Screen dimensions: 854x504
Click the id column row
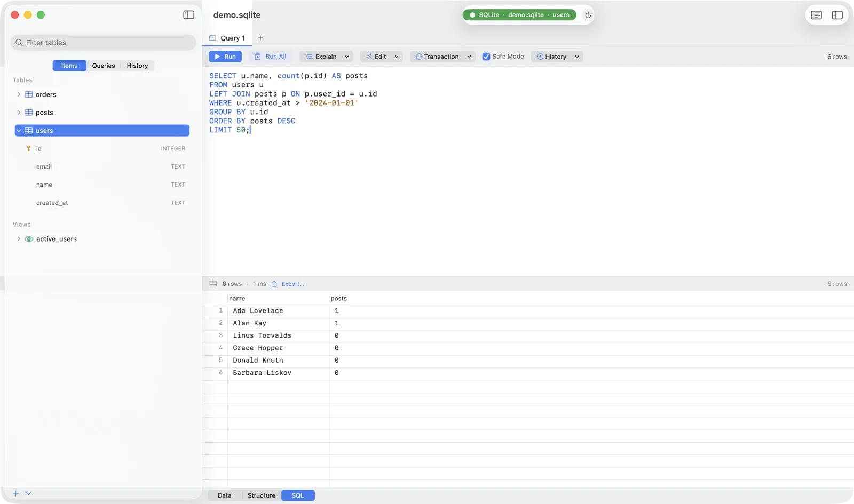pos(102,149)
